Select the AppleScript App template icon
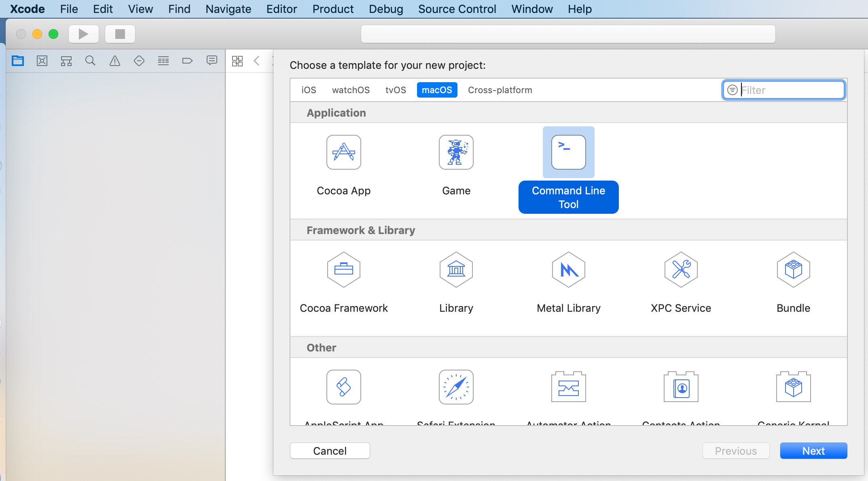This screenshot has height=481, width=868. click(x=344, y=387)
